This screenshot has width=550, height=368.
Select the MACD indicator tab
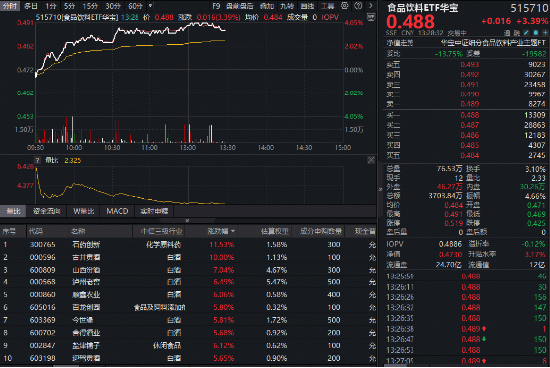pyautogui.click(x=117, y=211)
